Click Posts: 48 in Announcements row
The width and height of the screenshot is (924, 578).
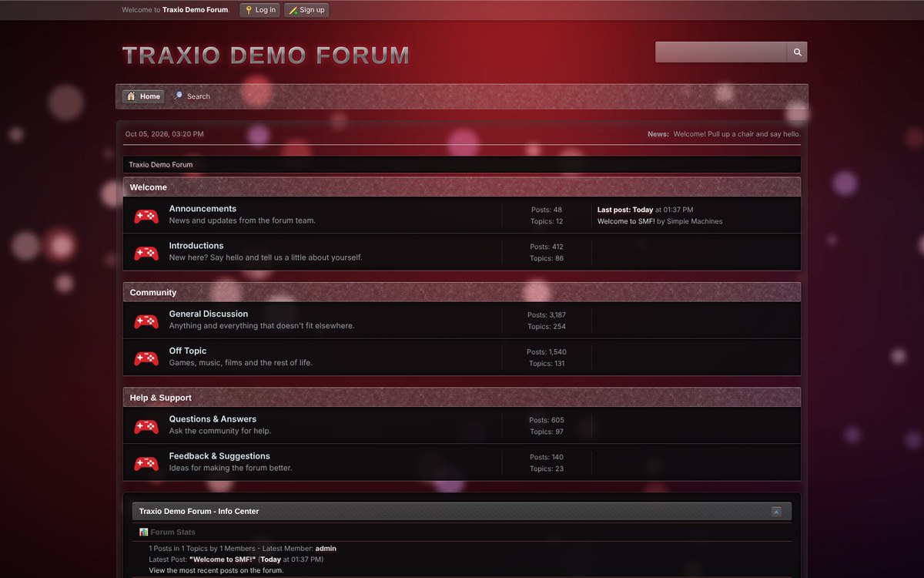click(547, 210)
